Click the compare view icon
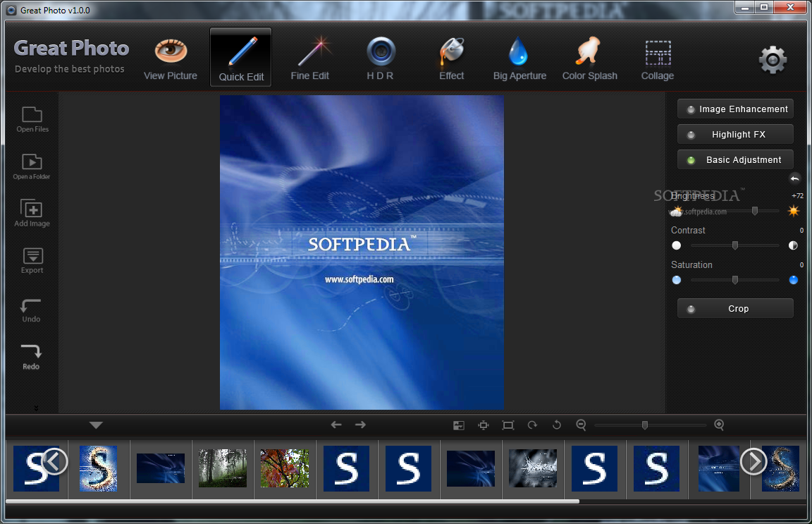 459,425
